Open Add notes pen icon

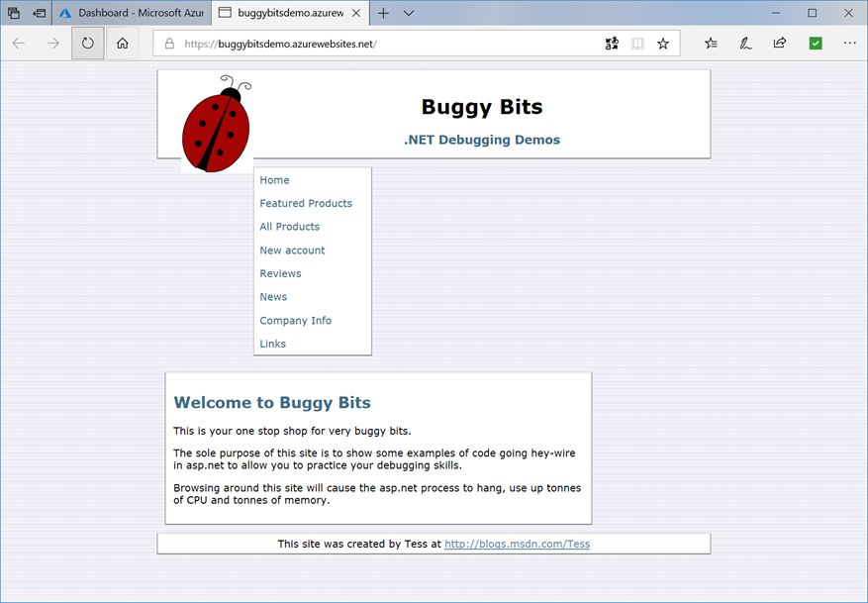745,44
